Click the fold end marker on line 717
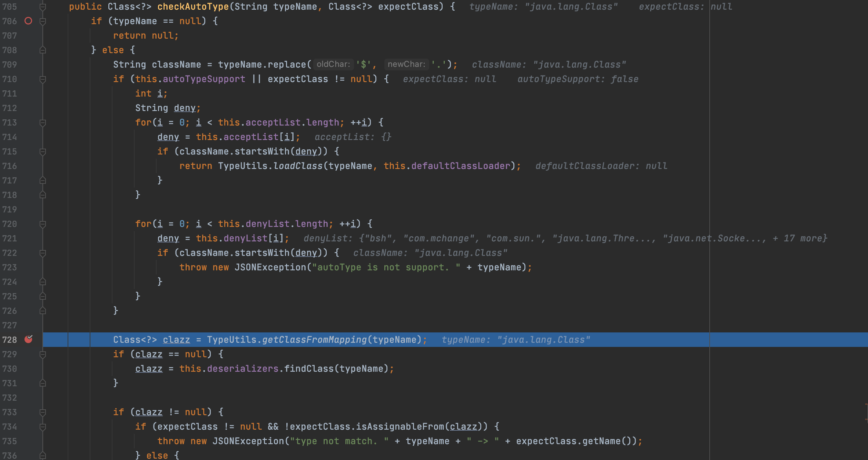The height and width of the screenshot is (460, 868). pyautogui.click(x=43, y=180)
